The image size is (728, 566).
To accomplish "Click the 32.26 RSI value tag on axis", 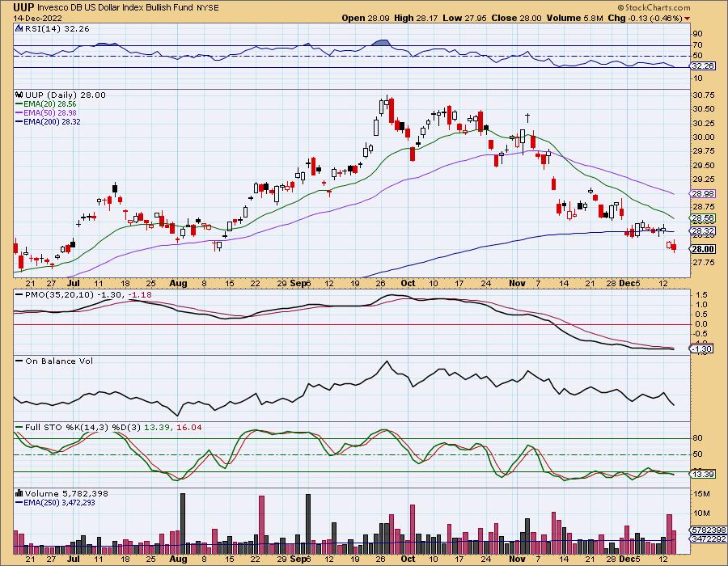I will (x=703, y=66).
